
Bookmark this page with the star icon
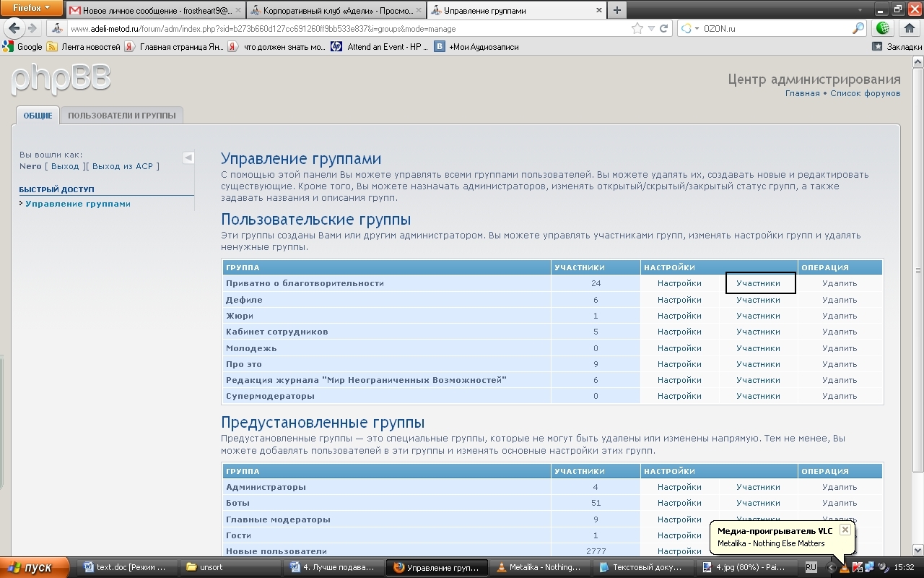(637, 29)
